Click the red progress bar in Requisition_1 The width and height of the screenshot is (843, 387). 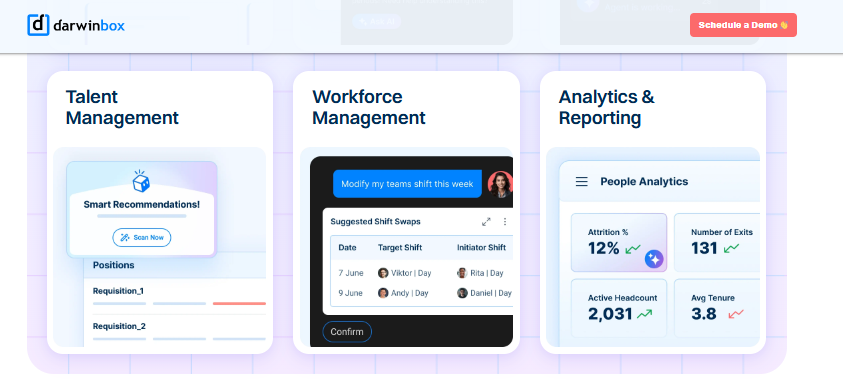[239, 304]
